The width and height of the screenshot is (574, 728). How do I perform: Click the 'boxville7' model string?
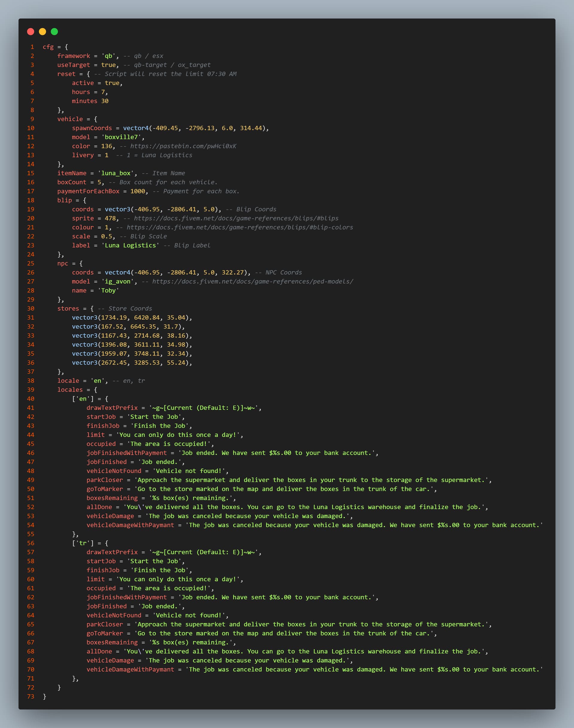coord(121,137)
